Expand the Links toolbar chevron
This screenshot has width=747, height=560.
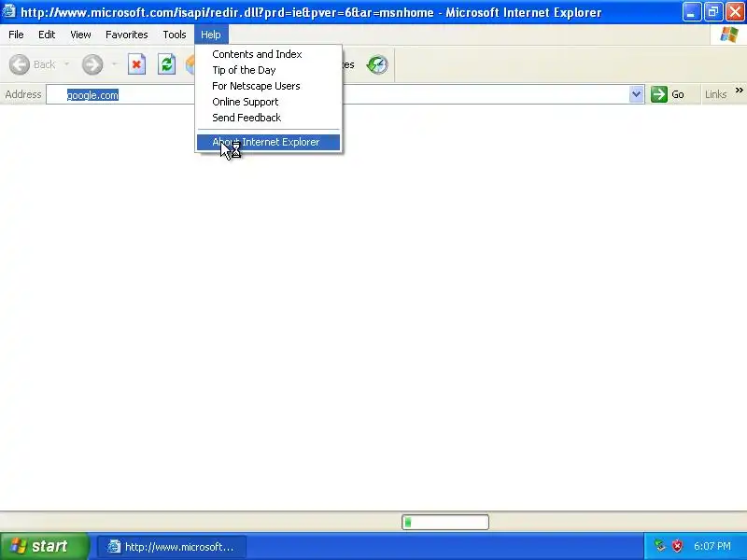point(739,90)
